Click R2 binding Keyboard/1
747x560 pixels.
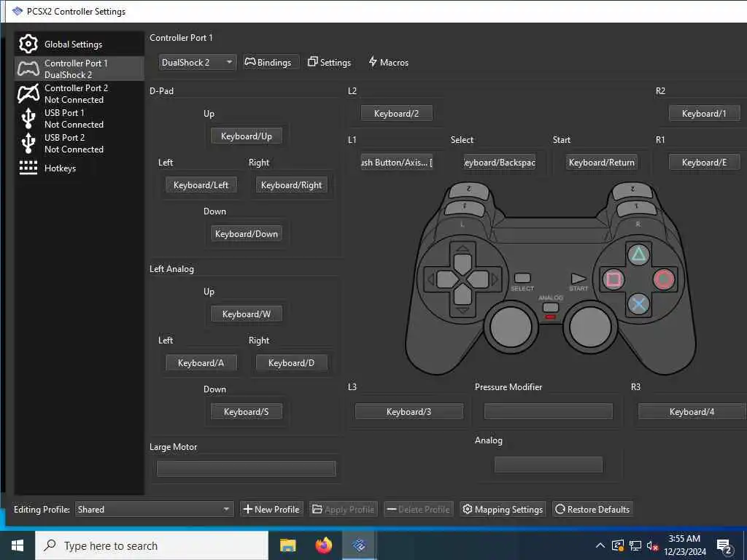[x=704, y=113]
